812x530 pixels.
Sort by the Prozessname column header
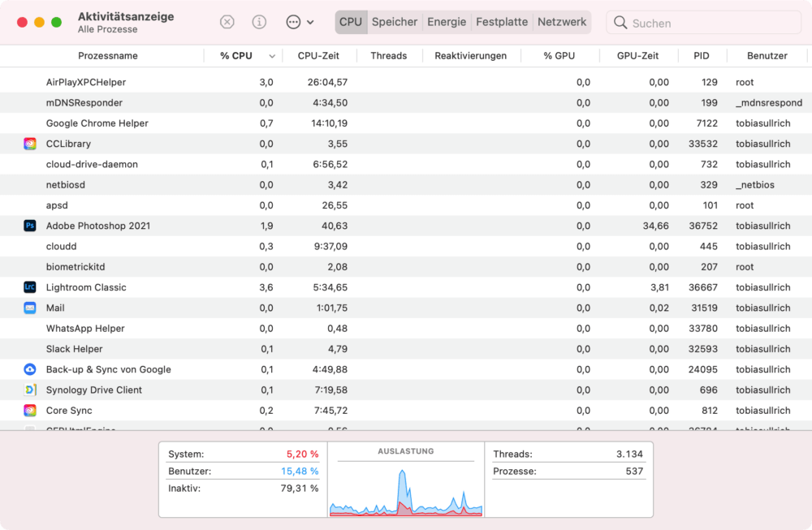108,56
